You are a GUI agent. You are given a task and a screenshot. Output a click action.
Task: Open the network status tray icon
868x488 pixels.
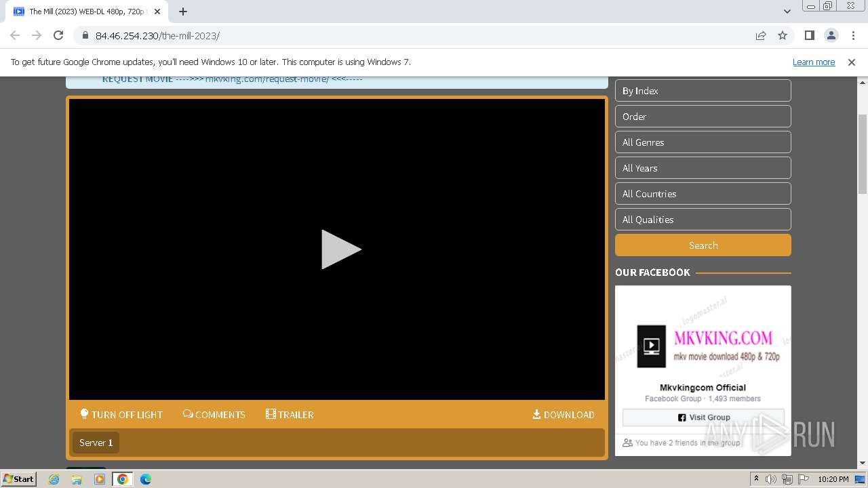coord(787,479)
